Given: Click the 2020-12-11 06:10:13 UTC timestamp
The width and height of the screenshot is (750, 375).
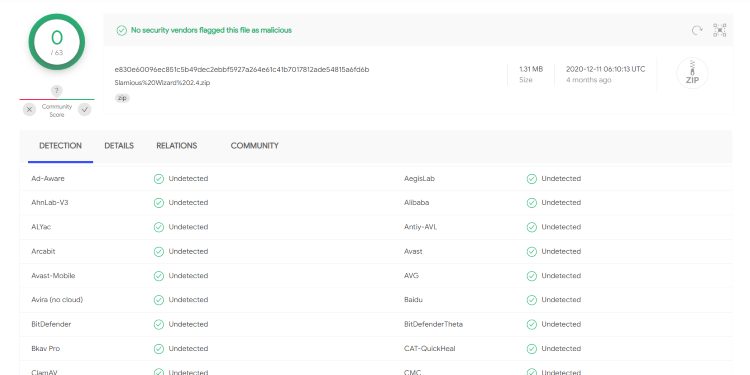Looking at the screenshot, I should [x=606, y=69].
